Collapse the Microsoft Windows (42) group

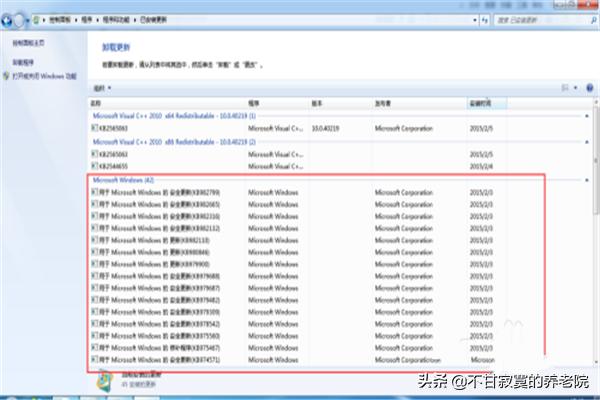pyautogui.click(x=588, y=179)
